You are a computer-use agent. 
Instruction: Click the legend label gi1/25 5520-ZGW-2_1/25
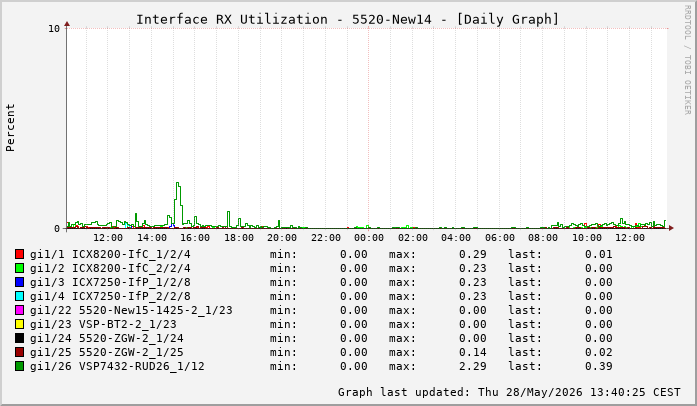107,352
